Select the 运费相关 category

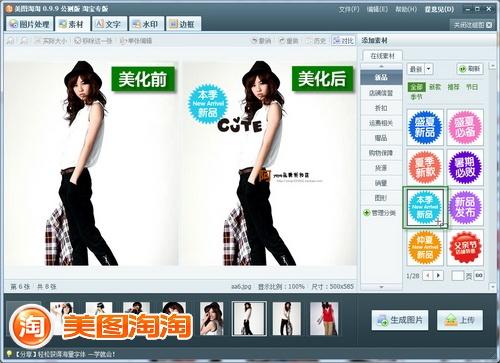(381, 123)
